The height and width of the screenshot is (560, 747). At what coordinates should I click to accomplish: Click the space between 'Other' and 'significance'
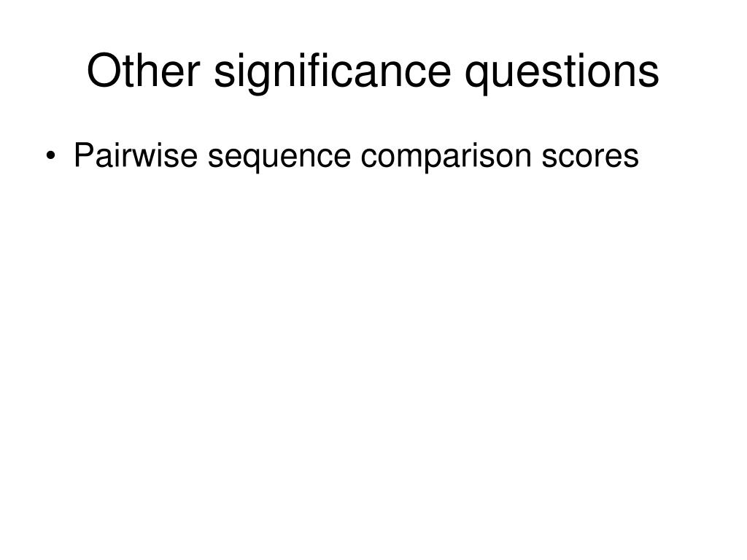206,72
